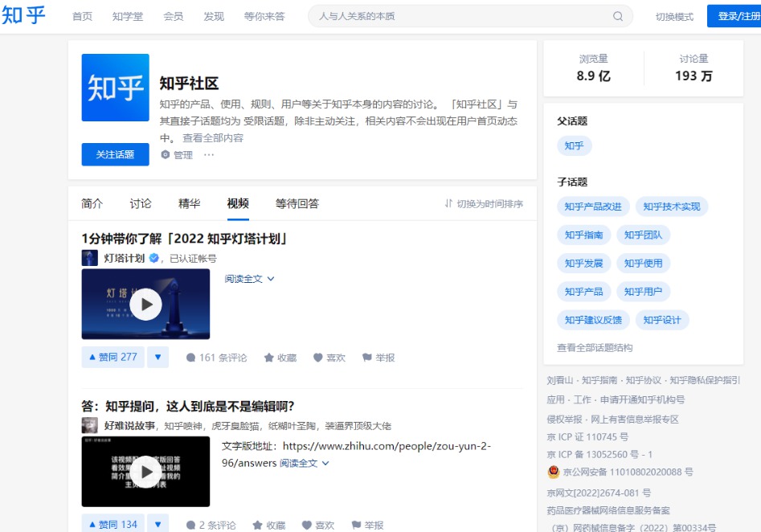Click the Zhihu logo in header
The width and height of the screenshot is (761, 532).
(x=23, y=15)
